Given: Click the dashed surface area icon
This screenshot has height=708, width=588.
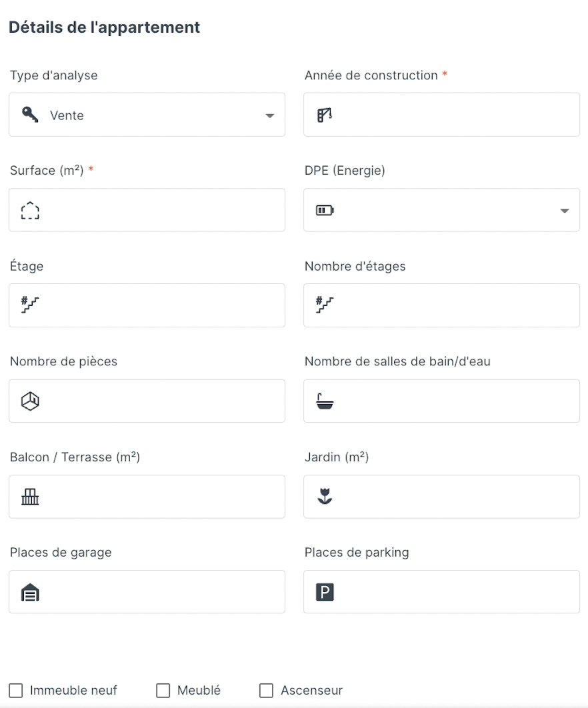Looking at the screenshot, I should 30,211.
